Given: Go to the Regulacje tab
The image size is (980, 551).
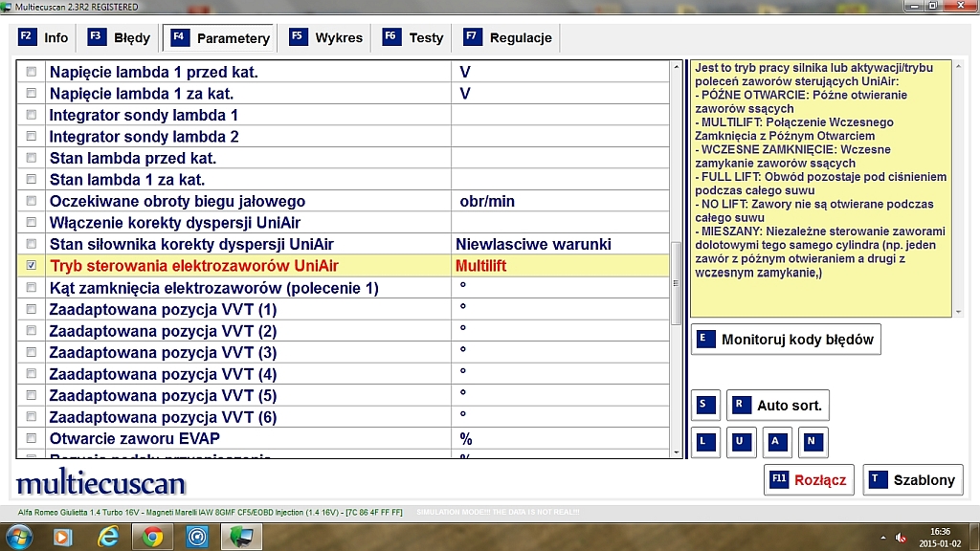Looking at the screenshot, I should [x=508, y=38].
